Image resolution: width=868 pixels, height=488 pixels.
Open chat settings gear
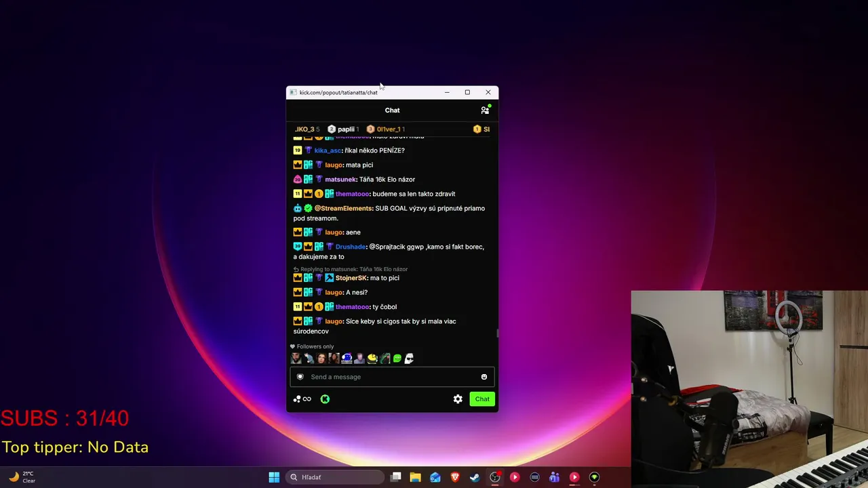[x=458, y=399]
